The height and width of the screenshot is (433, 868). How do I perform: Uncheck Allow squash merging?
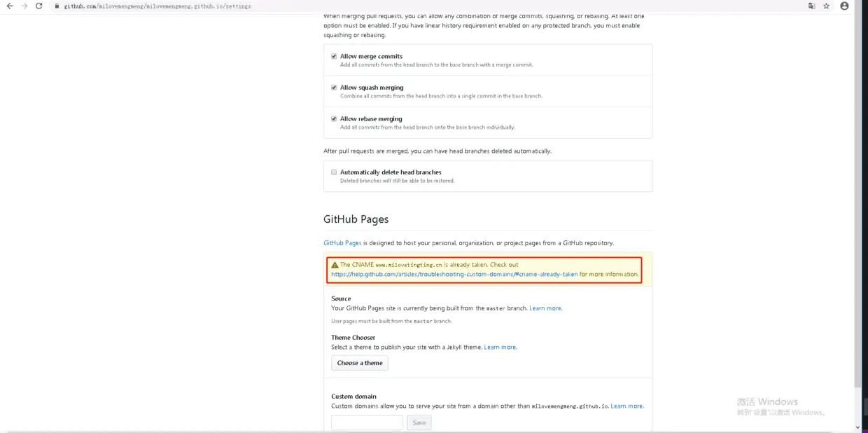pos(334,88)
